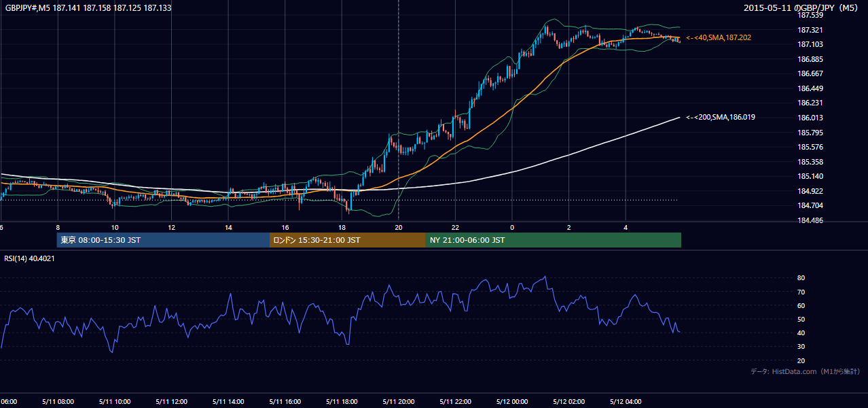This screenshot has height=408, width=868.
Task: Click the 5/11 14:00 bottom time label
Action: pyautogui.click(x=228, y=402)
